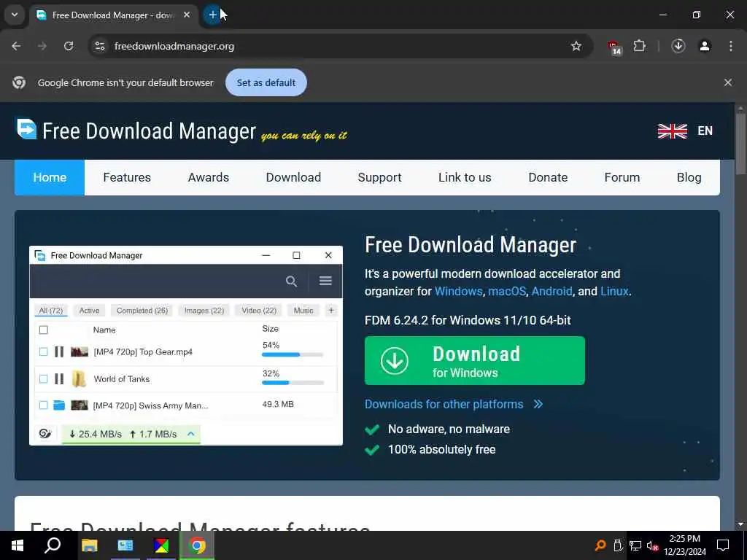Click the Linux platform link
This screenshot has width=747, height=560.
pyautogui.click(x=614, y=291)
